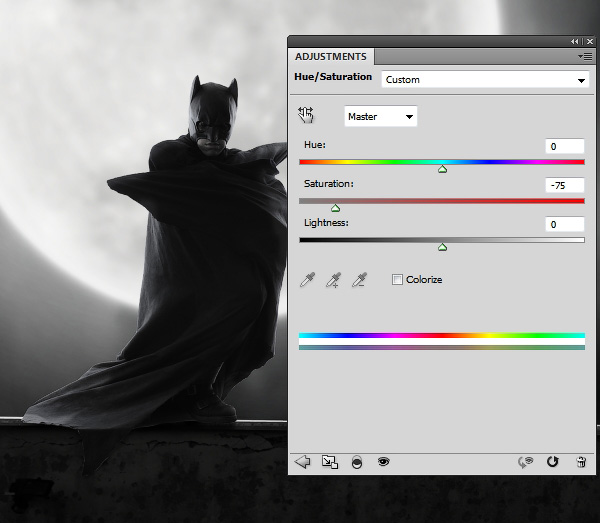Select the on-image targeted adjustment hand tool

click(x=306, y=116)
